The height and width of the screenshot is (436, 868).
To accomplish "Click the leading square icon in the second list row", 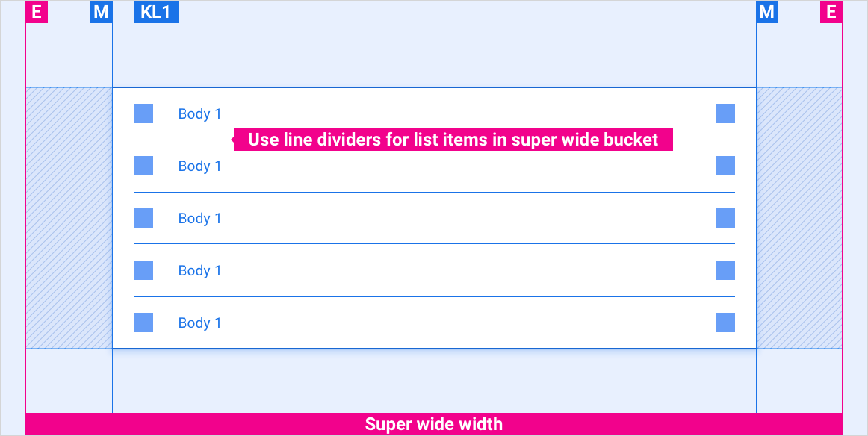I will coord(143,166).
